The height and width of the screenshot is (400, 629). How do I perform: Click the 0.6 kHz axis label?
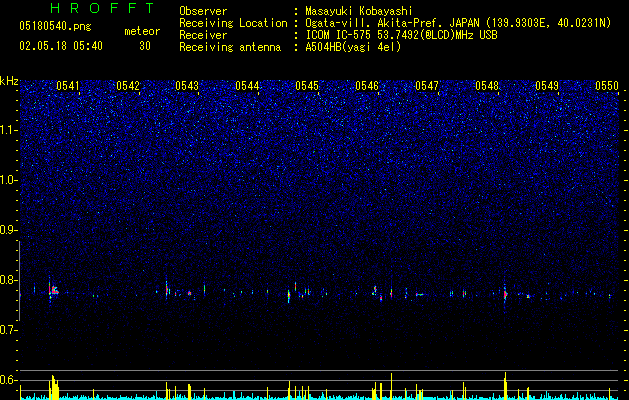click(x=9, y=380)
